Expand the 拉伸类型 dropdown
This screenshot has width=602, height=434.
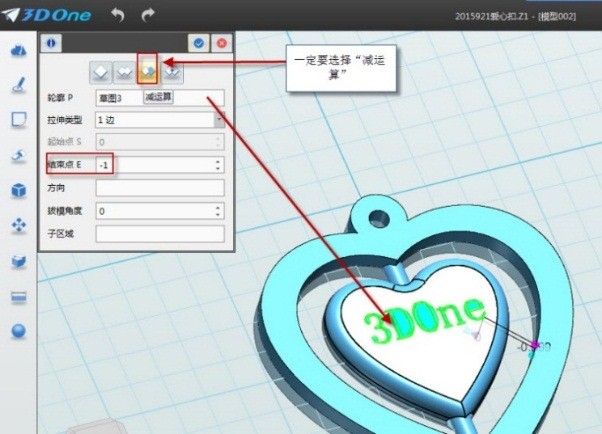[x=218, y=119]
